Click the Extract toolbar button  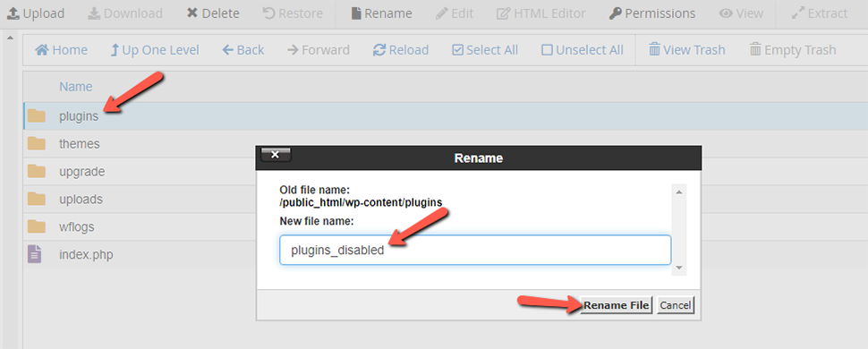pos(820,13)
